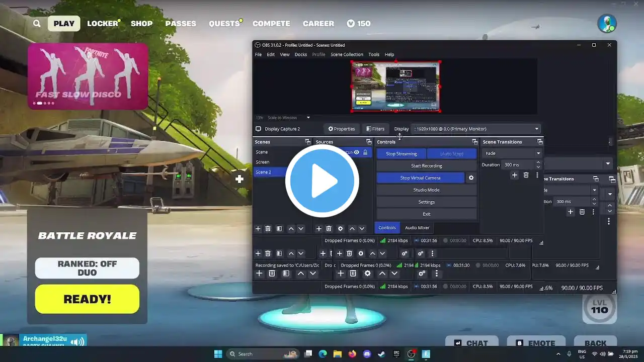Click the OBS preview canvas thumbnail
Screen dimensions: 644x362
pos(395,86)
